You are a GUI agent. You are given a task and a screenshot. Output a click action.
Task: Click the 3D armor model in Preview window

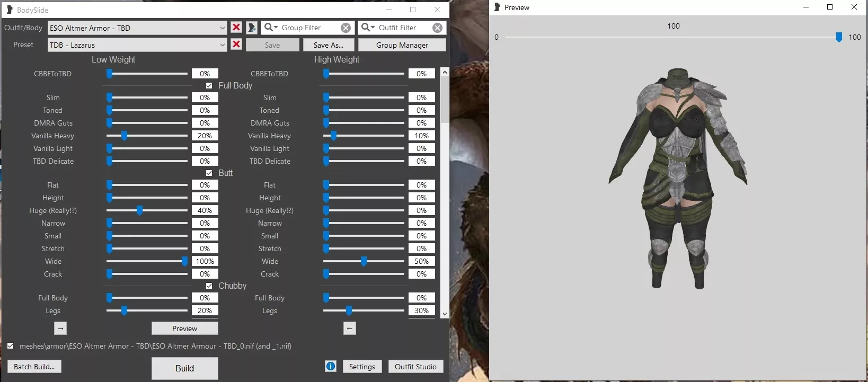point(678,179)
